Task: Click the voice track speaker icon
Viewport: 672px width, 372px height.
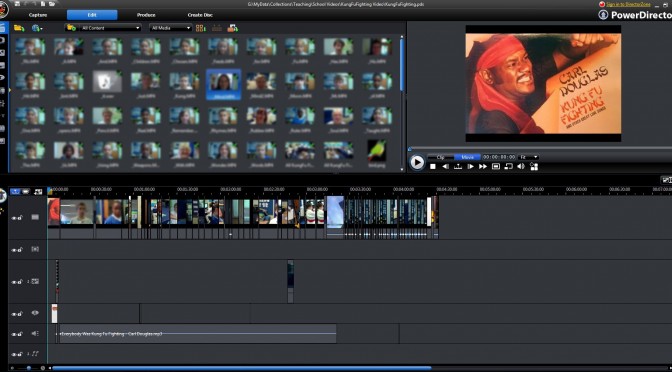Action: point(35,333)
